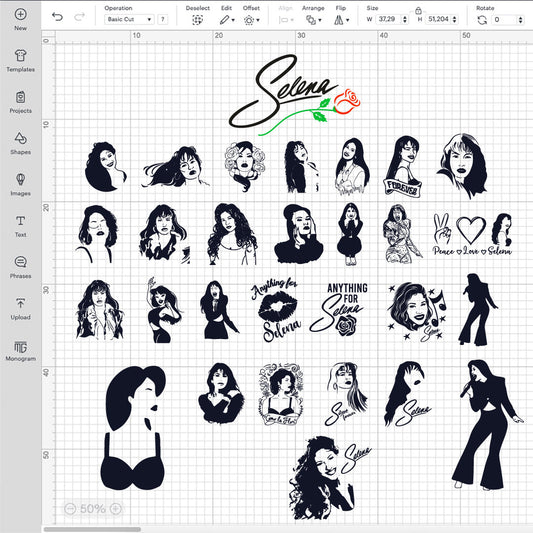Click the horizontal scrollbar at the bottom

92,529
